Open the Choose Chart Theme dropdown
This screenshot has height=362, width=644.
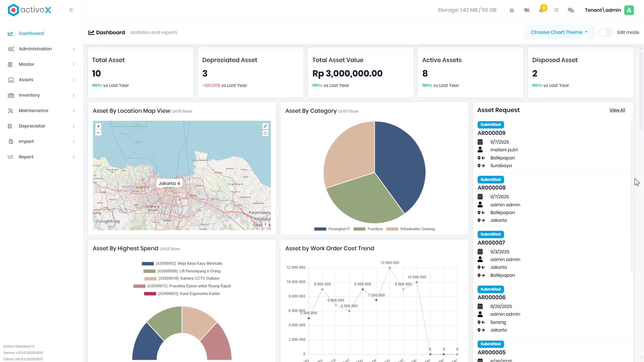tap(559, 32)
